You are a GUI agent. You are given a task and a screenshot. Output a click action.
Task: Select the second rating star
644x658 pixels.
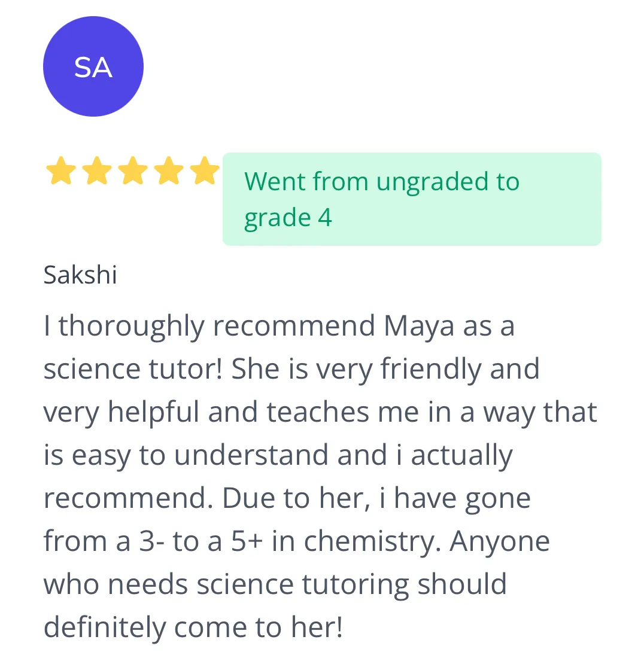point(97,170)
